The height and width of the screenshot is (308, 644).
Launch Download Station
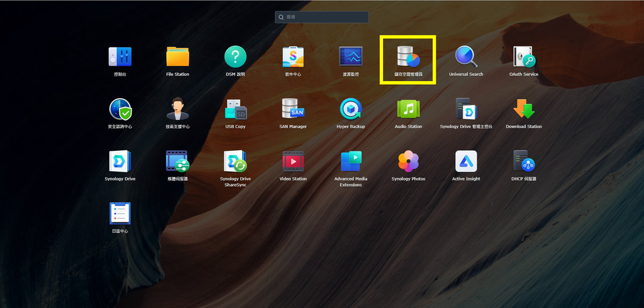pyautogui.click(x=524, y=109)
